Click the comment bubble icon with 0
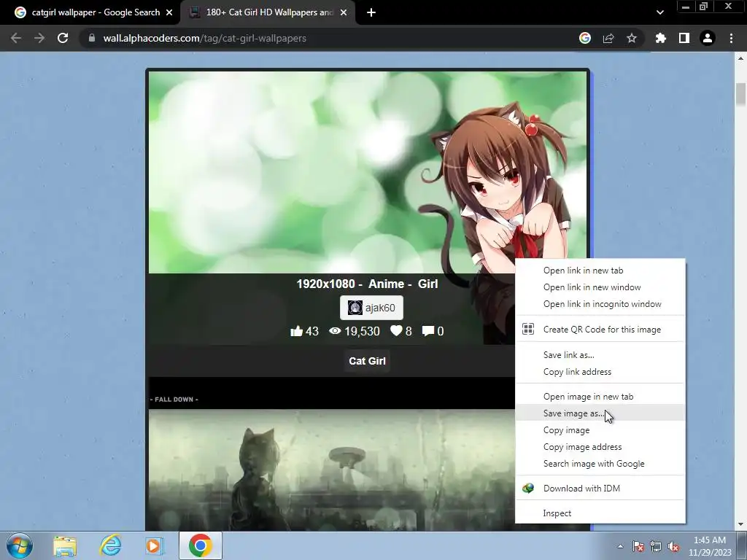This screenshot has width=747, height=560. pyautogui.click(x=427, y=331)
